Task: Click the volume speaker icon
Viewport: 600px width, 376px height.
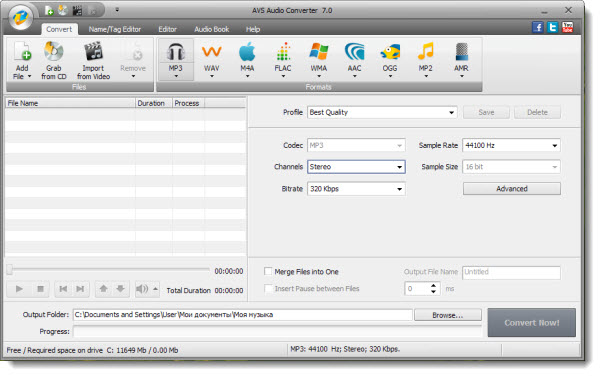Action: click(x=142, y=289)
